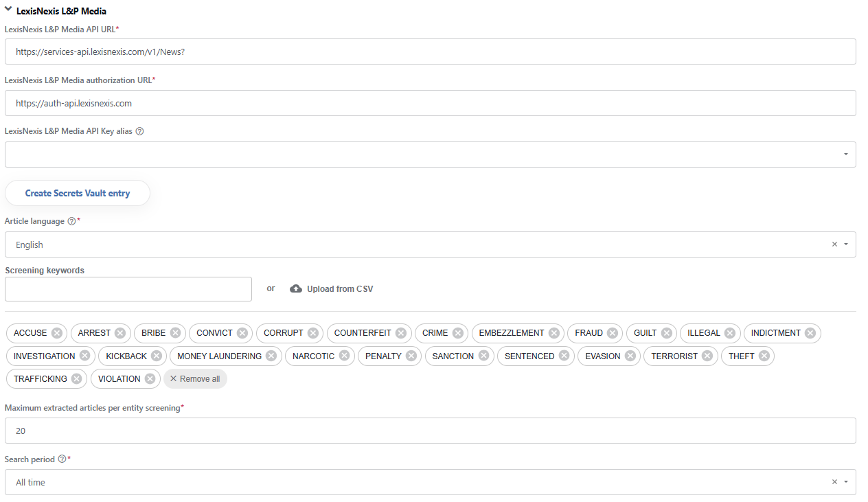Open the Article language dropdown arrow
The width and height of the screenshot is (868, 502).
point(846,244)
